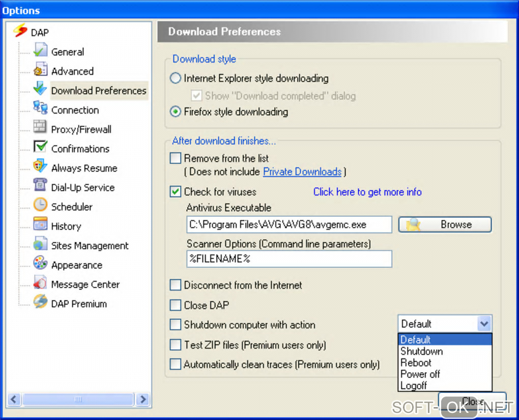Select the DAP root tree node
The height and width of the screenshot is (420, 519).
pos(40,33)
